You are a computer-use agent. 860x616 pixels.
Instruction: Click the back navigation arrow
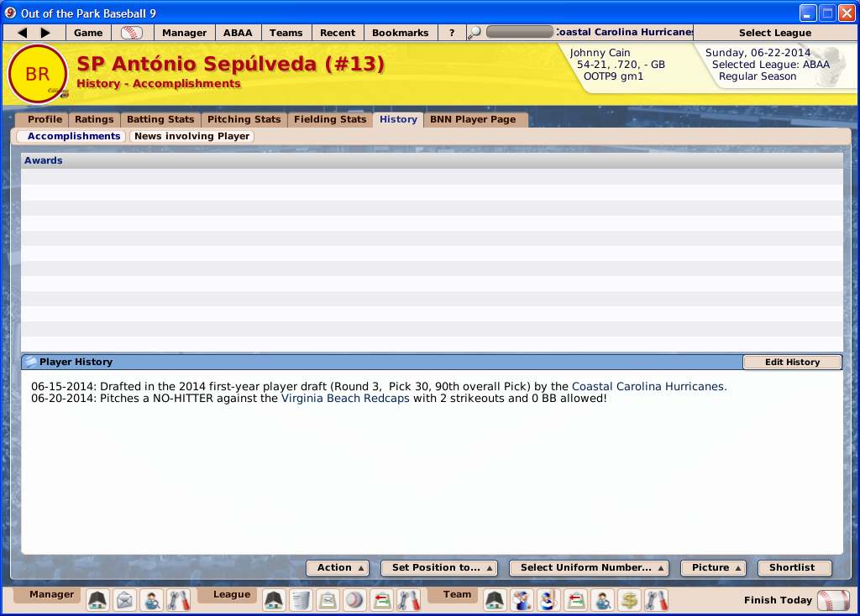tap(23, 33)
